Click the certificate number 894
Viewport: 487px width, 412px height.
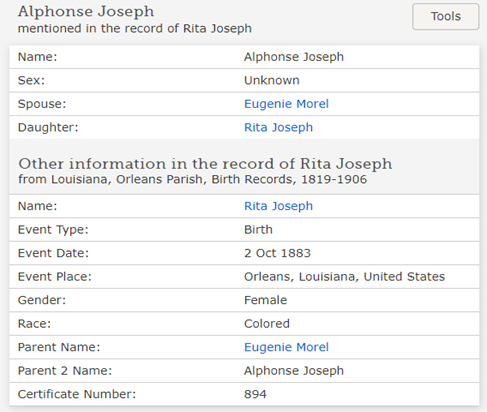(255, 394)
